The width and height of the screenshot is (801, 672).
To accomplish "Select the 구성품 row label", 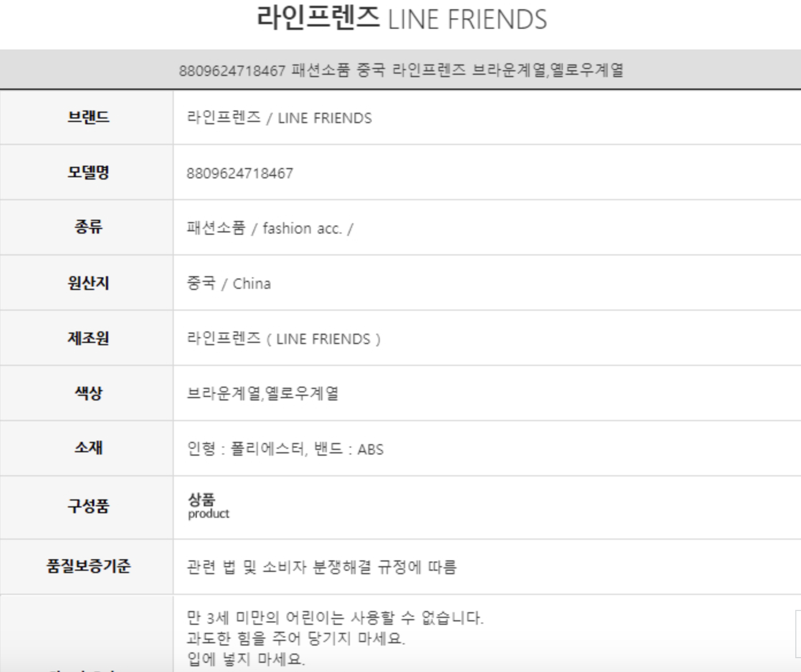I will (x=88, y=506).
